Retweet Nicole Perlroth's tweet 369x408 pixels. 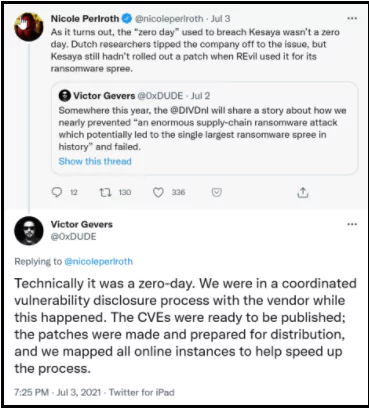pyautogui.click(x=106, y=192)
